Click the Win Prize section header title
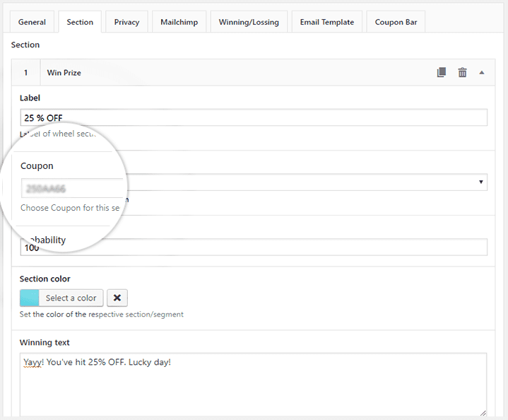The height and width of the screenshot is (420, 508). click(x=64, y=72)
